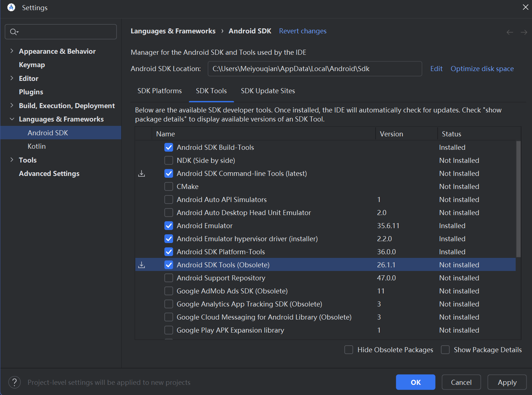Collapse the Languages & Frameworks section
532x395 pixels.
pos(12,119)
